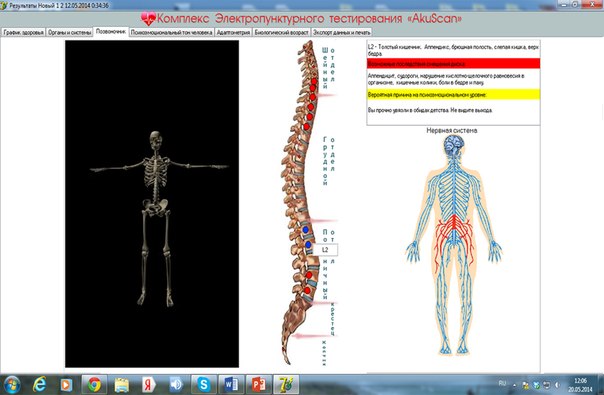
Task: Click the AkuScan heart logo icon
Action: pos(148,18)
